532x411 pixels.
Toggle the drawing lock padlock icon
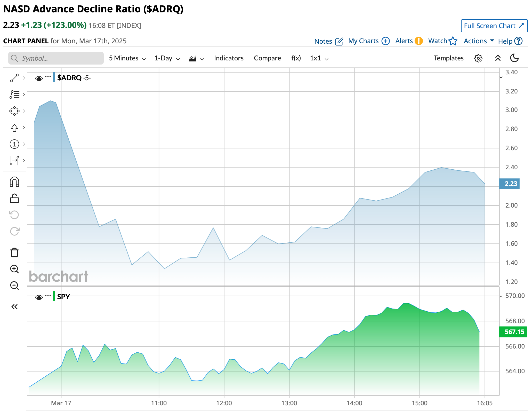[x=14, y=199]
